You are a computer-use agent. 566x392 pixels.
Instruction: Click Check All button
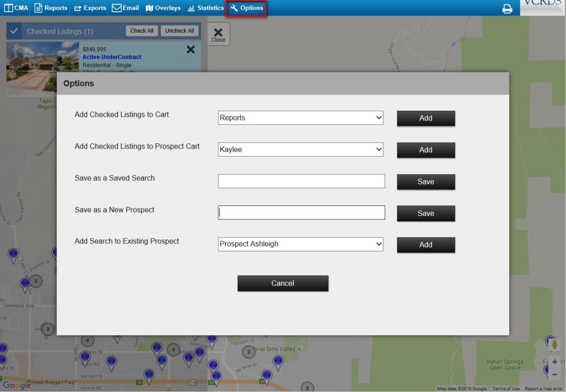pyautogui.click(x=142, y=30)
